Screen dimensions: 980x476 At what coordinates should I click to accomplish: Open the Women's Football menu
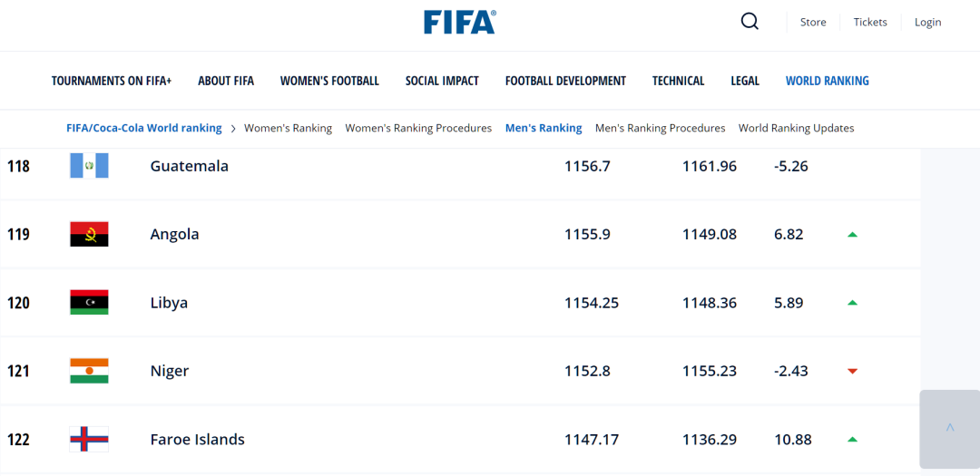coord(329,81)
